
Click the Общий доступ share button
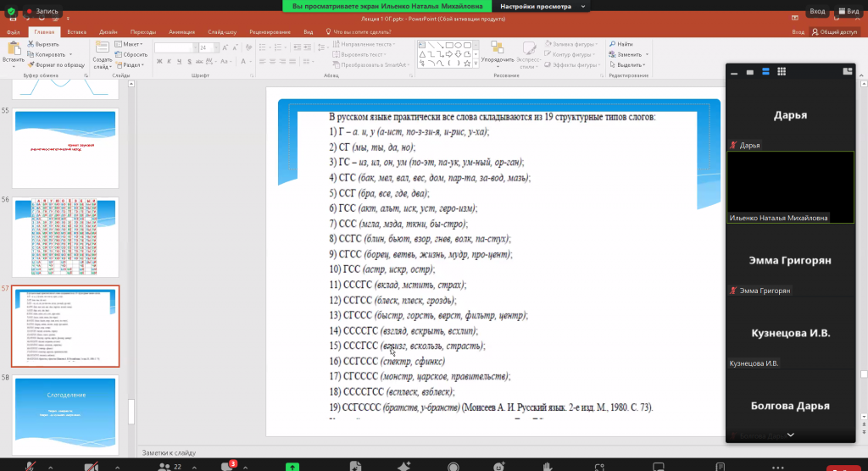coord(834,32)
